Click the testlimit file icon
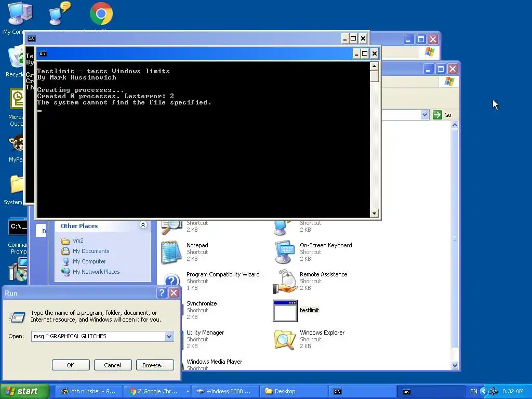Viewport: 532px width, 399px height. coord(285,311)
